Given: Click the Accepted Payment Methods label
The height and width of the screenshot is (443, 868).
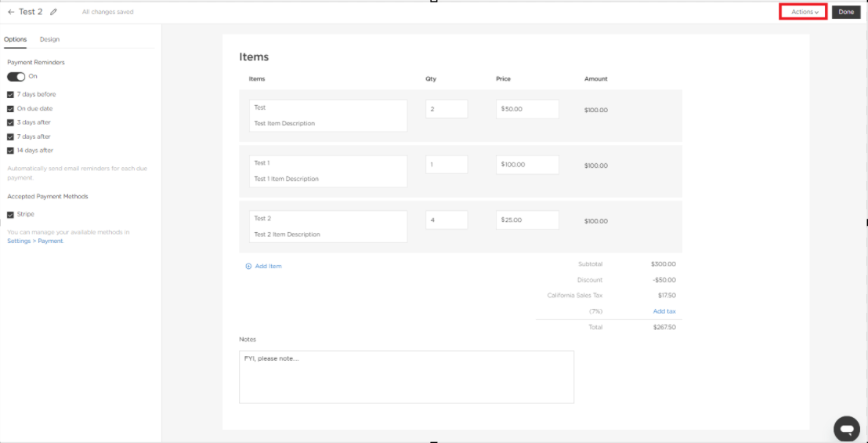Looking at the screenshot, I should (48, 197).
